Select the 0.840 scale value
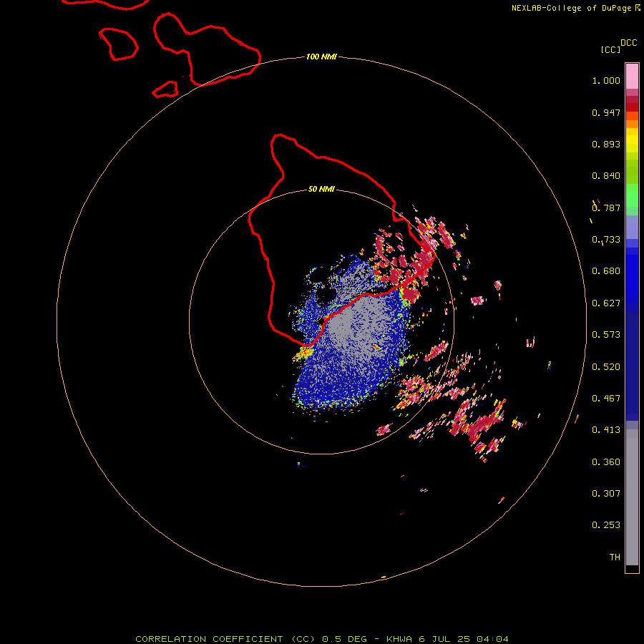This screenshot has width=644, height=644. point(606,176)
